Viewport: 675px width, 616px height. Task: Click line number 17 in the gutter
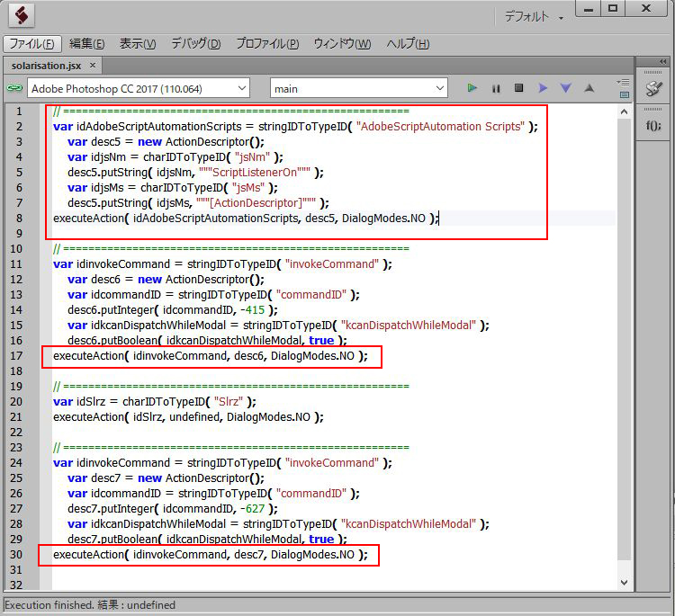16,356
